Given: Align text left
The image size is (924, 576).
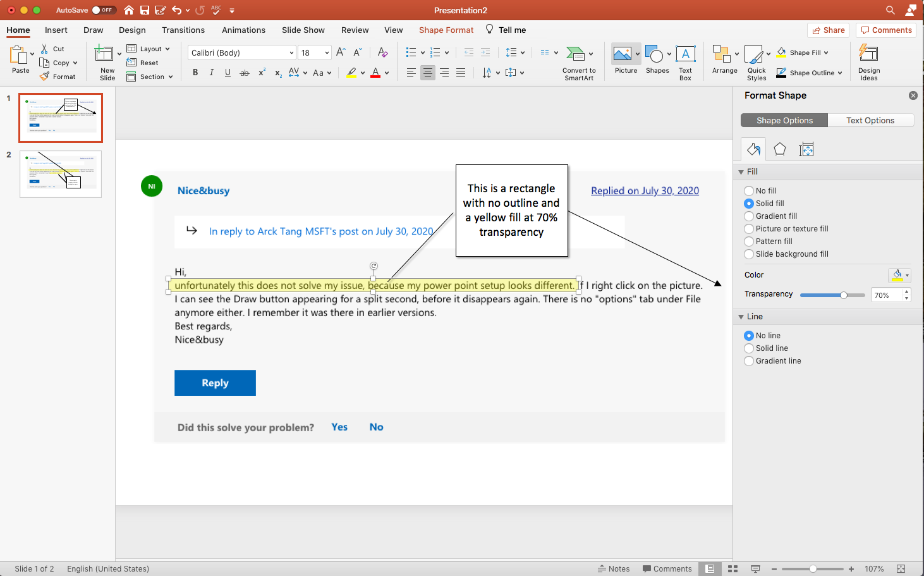Looking at the screenshot, I should point(411,73).
